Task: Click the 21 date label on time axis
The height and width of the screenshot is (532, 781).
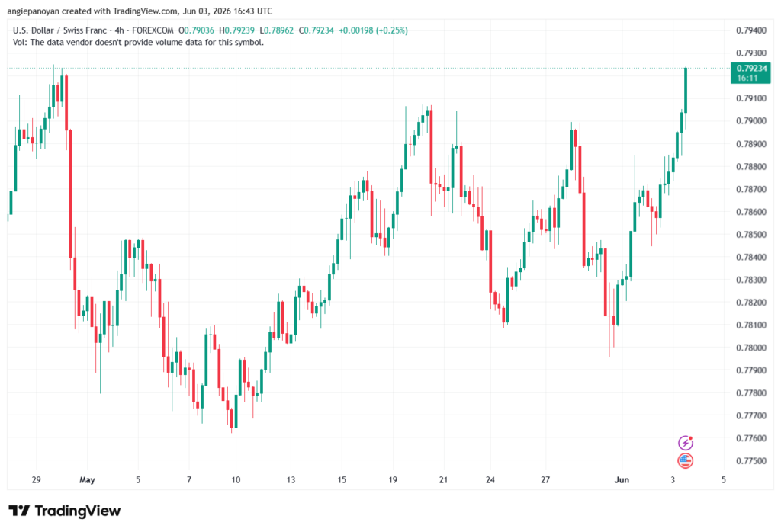Action: pyautogui.click(x=443, y=479)
